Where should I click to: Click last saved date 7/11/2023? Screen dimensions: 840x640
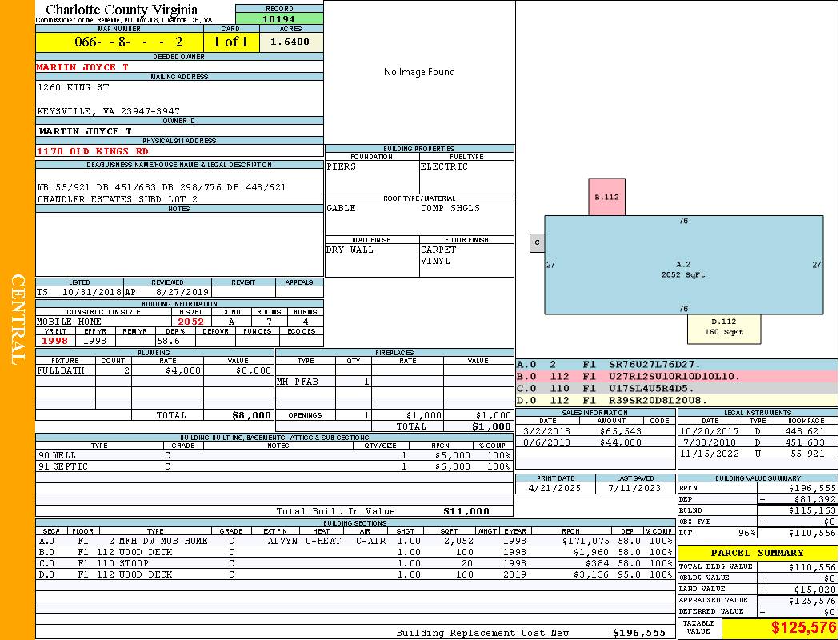pyautogui.click(x=635, y=489)
